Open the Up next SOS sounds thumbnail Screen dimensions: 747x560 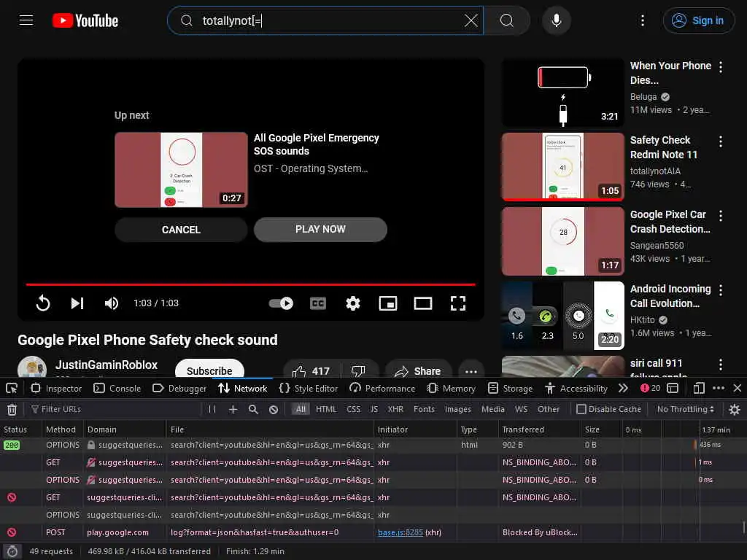(181, 169)
